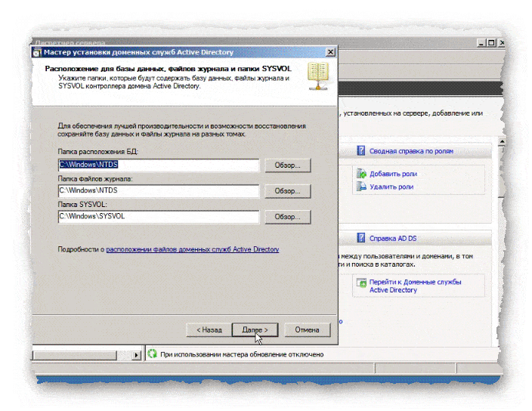Close the Server Manager window
Screen dimensions: 532x411
(x=501, y=43)
